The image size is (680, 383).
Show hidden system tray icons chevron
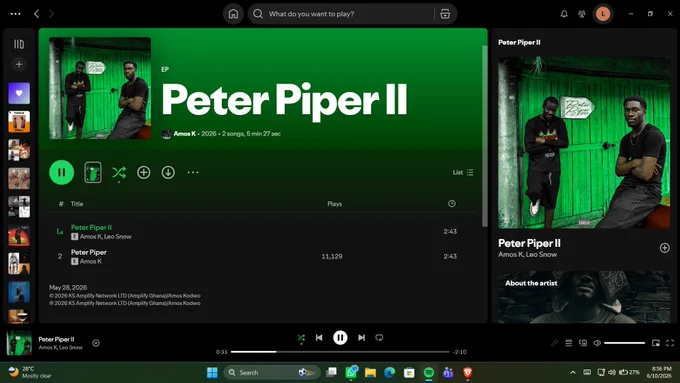pyautogui.click(x=573, y=372)
